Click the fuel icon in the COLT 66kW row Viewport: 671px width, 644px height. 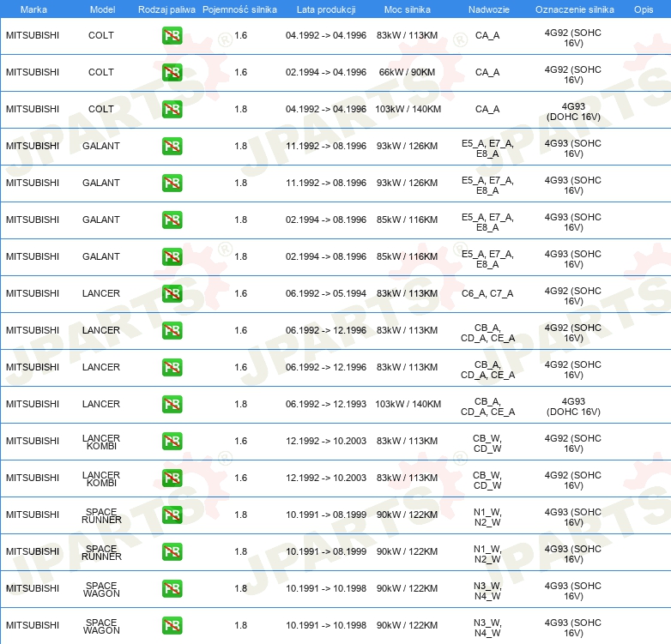(172, 73)
